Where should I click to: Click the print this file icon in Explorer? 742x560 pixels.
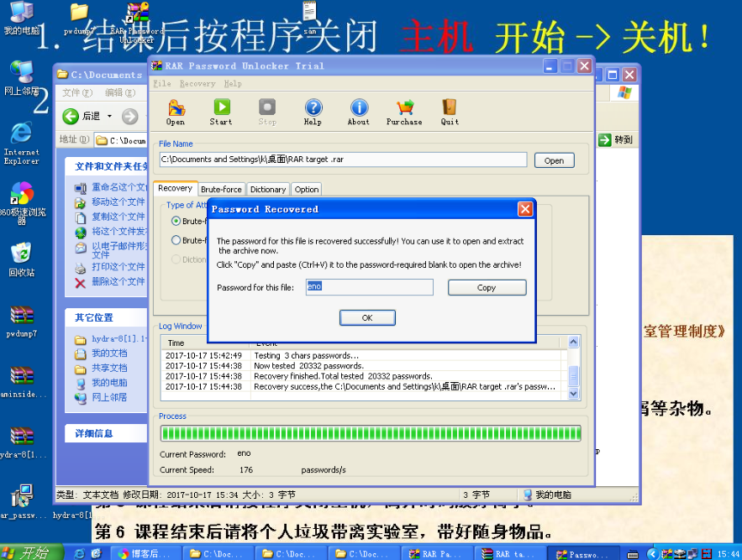pos(80,268)
